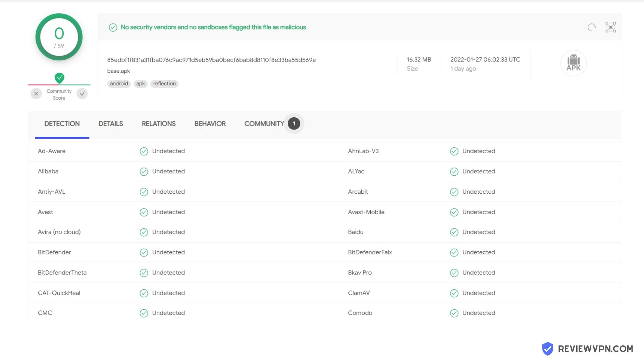Image resolution: width=644 pixels, height=362 pixels.
Task: Click Arcabit undetected check icon
Action: pos(454,192)
